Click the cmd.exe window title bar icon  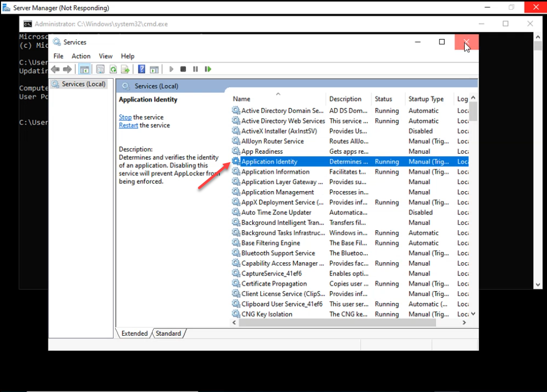tap(27, 24)
